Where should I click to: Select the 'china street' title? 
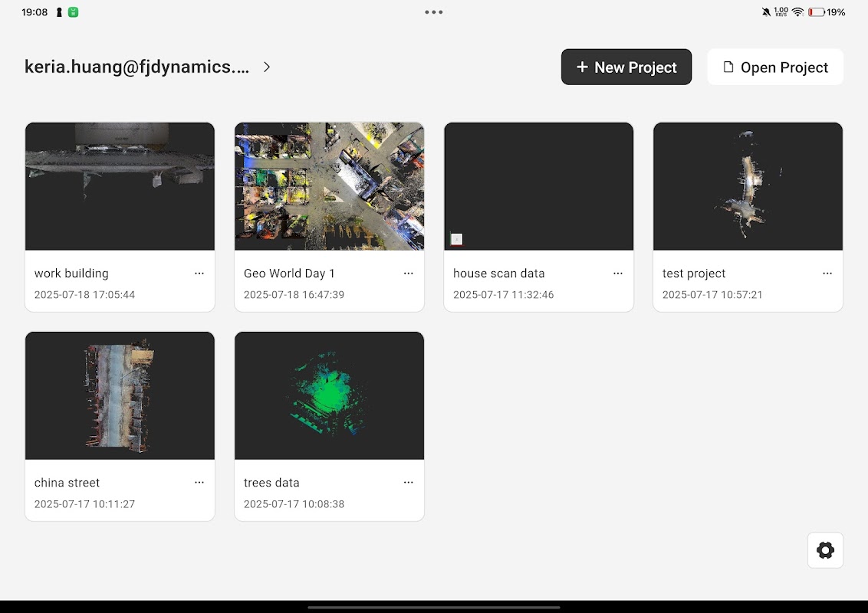click(x=67, y=483)
